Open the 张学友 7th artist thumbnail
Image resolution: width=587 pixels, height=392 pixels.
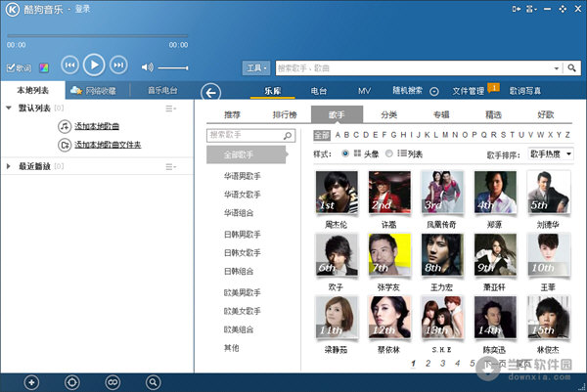click(x=389, y=255)
